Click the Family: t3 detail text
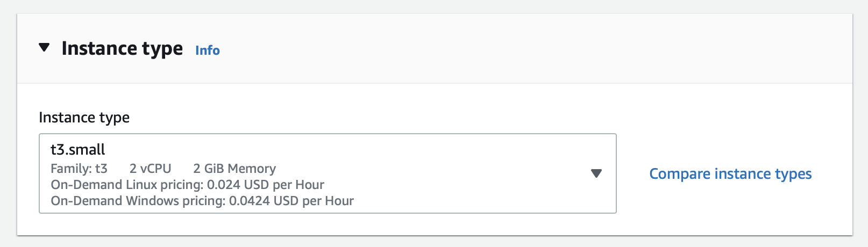This screenshot has width=868, height=247. [x=79, y=169]
